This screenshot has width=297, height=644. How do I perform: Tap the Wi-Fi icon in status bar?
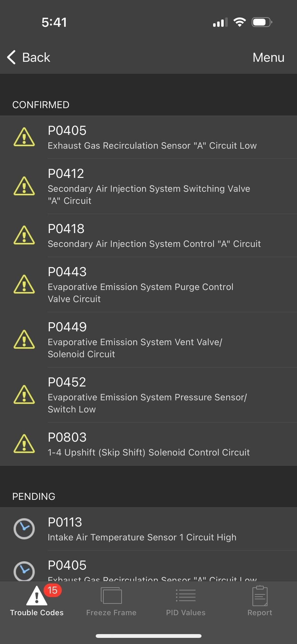pyautogui.click(x=240, y=22)
